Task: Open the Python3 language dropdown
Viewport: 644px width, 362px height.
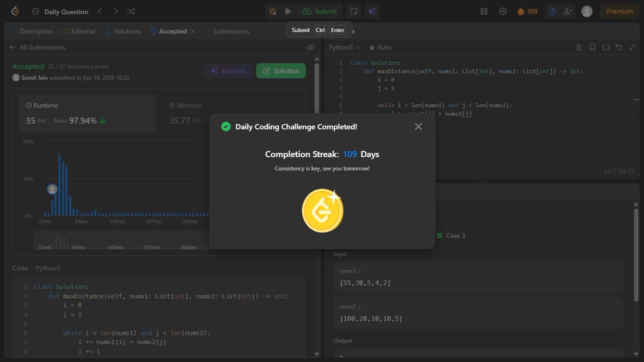Action: (345, 47)
